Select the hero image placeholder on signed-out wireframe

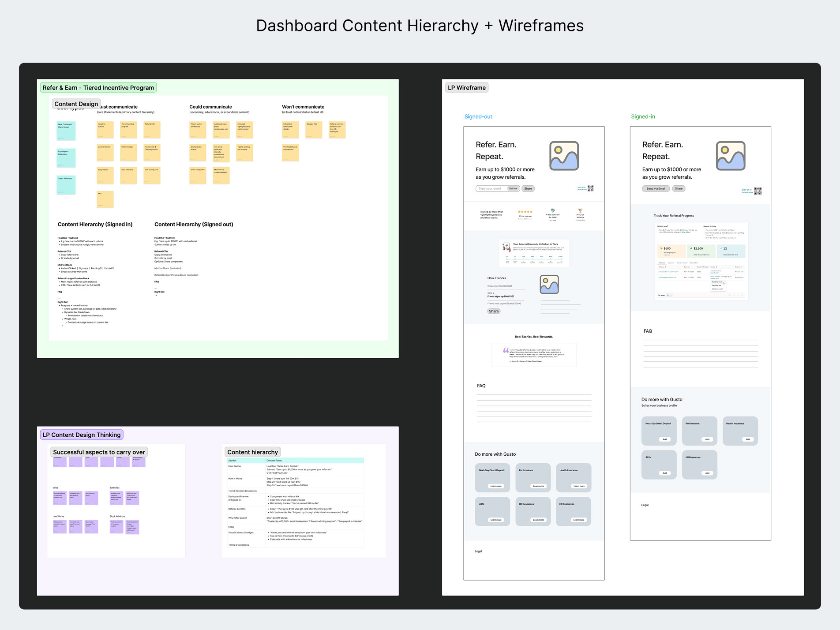564,155
